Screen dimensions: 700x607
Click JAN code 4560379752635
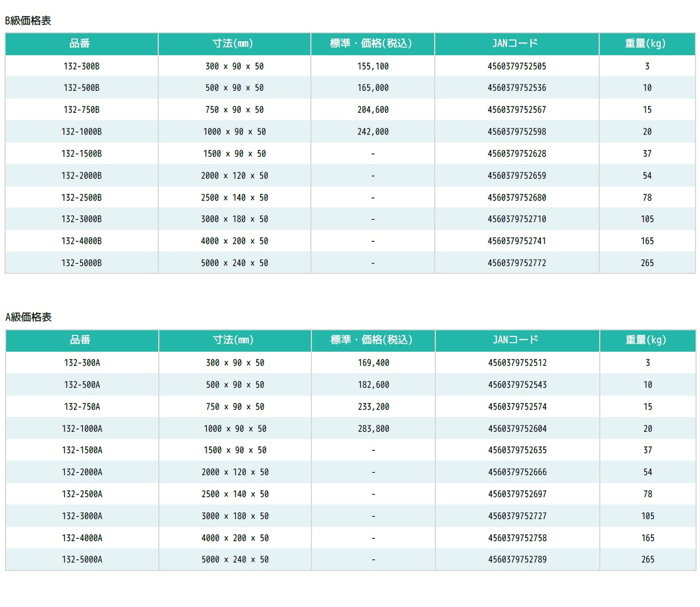pyautogui.click(x=518, y=450)
